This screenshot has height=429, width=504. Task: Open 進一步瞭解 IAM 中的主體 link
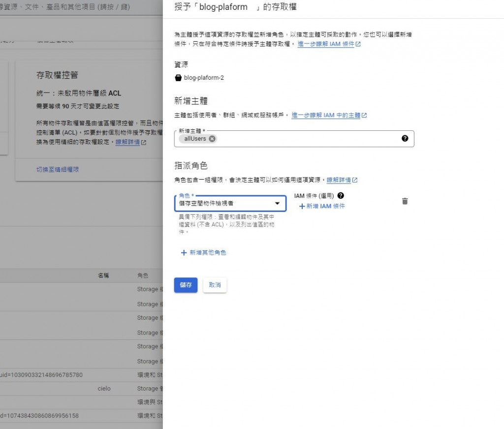tap(329, 115)
